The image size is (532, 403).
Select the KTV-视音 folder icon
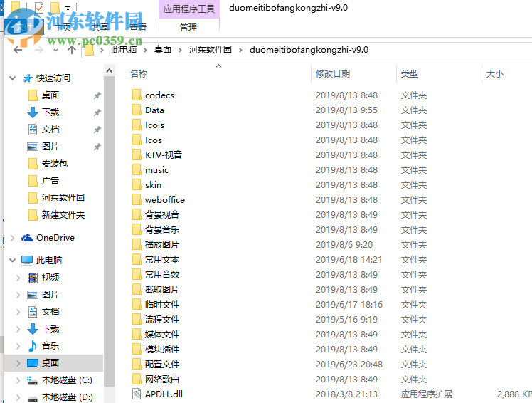point(137,155)
